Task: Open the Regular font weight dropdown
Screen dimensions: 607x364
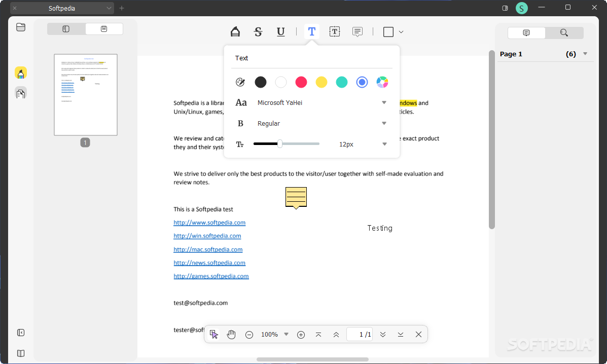Action: click(x=322, y=123)
